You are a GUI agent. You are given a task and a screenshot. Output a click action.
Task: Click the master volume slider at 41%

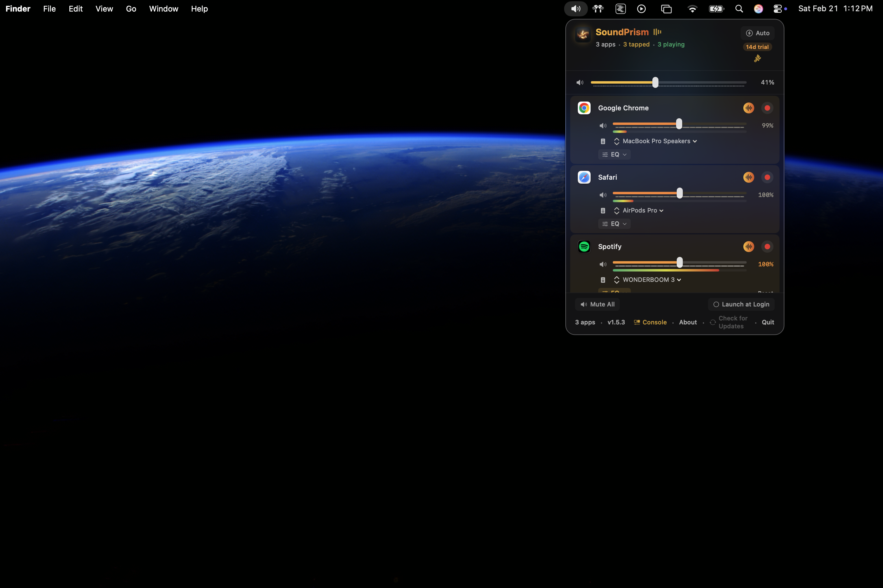(655, 82)
